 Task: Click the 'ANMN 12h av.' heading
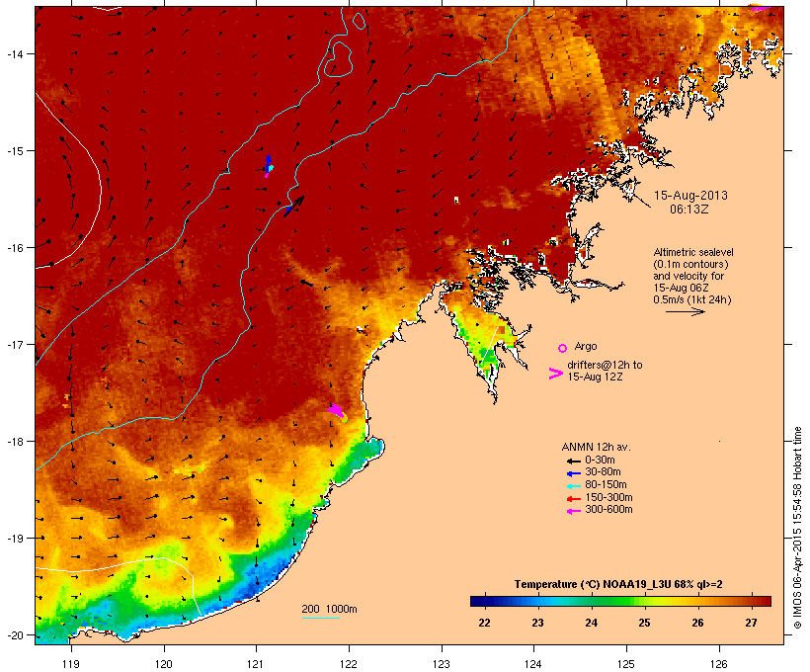point(596,447)
